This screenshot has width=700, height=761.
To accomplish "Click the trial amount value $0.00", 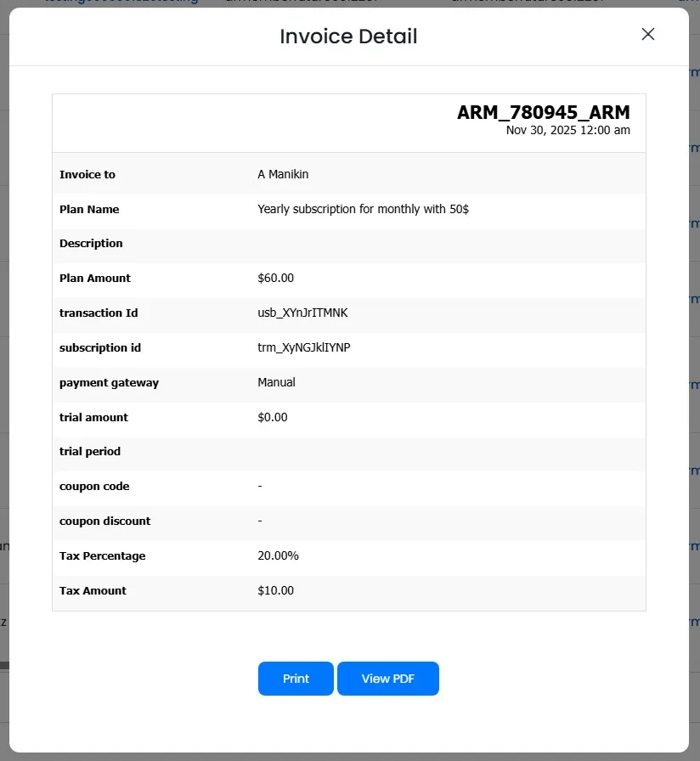I will click(274, 417).
